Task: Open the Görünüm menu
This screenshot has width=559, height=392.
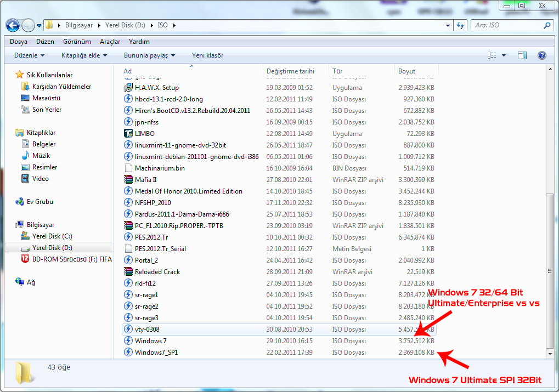Action: tap(77, 41)
